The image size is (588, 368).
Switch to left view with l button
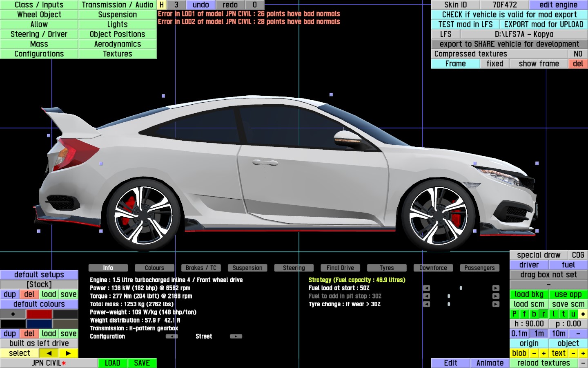click(554, 314)
